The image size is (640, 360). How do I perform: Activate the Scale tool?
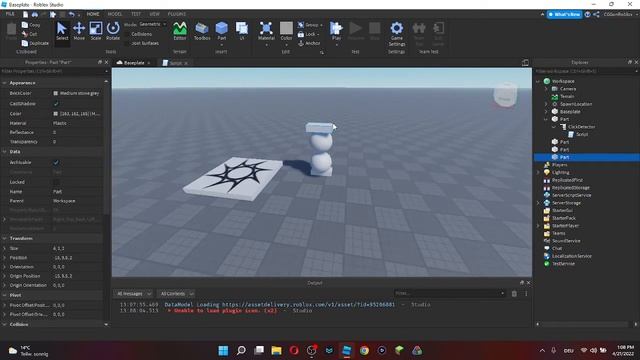coord(96,31)
